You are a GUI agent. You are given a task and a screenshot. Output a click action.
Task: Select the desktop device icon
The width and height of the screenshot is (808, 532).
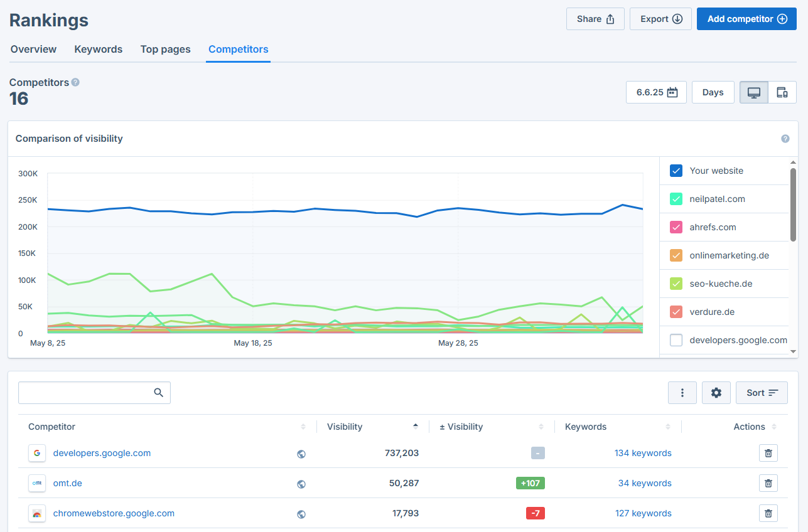click(x=753, y=92)
